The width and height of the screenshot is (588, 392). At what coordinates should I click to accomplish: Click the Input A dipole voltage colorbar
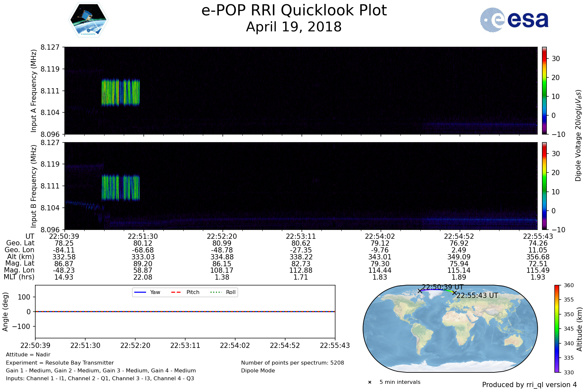(x=544, y=90)
